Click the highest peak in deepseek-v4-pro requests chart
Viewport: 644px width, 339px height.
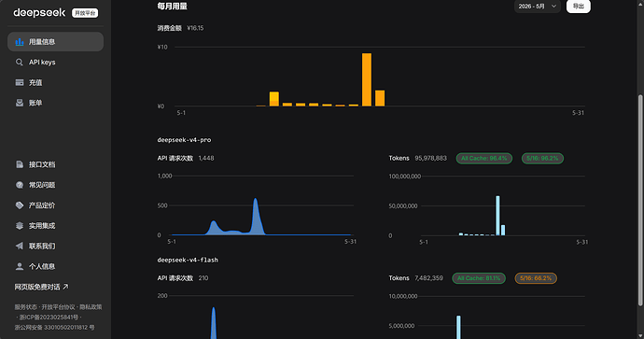[x=256, y=200]
